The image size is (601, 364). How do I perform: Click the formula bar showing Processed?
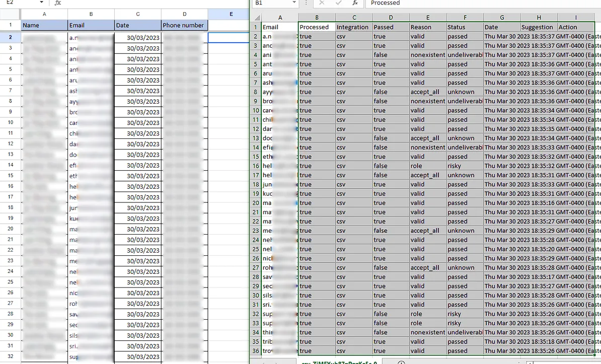click(x=483, y=3)
